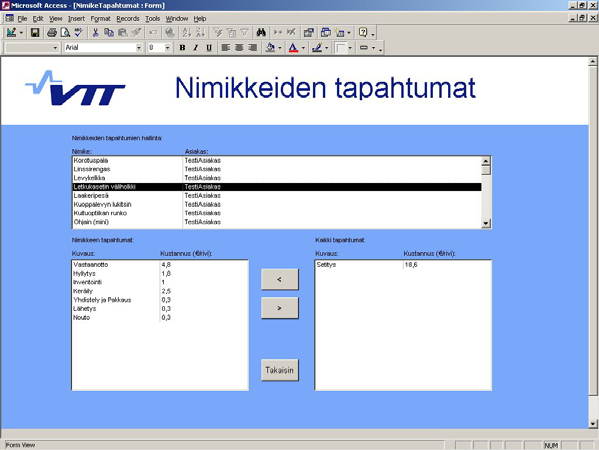The height and width of the screenshot is (450, 599).
Task: Expand the Fill/Back Color arrow
Action: click(x=280, y=48)
